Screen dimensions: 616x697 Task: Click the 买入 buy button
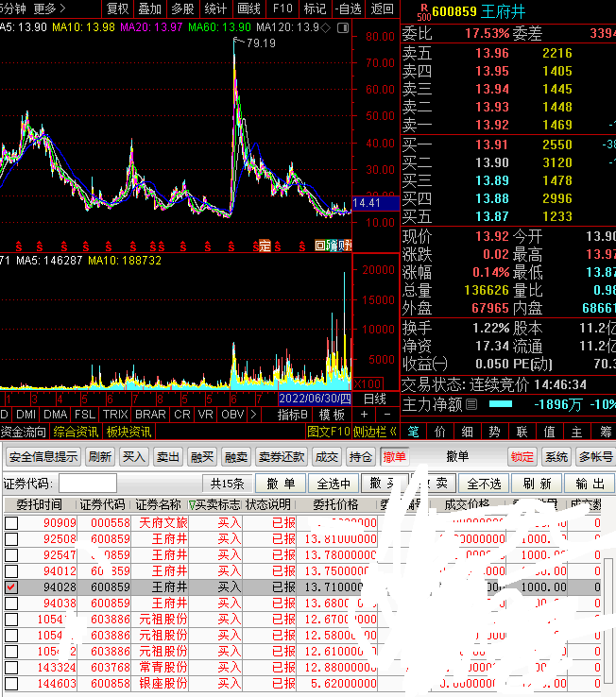(x=133, y=456)
